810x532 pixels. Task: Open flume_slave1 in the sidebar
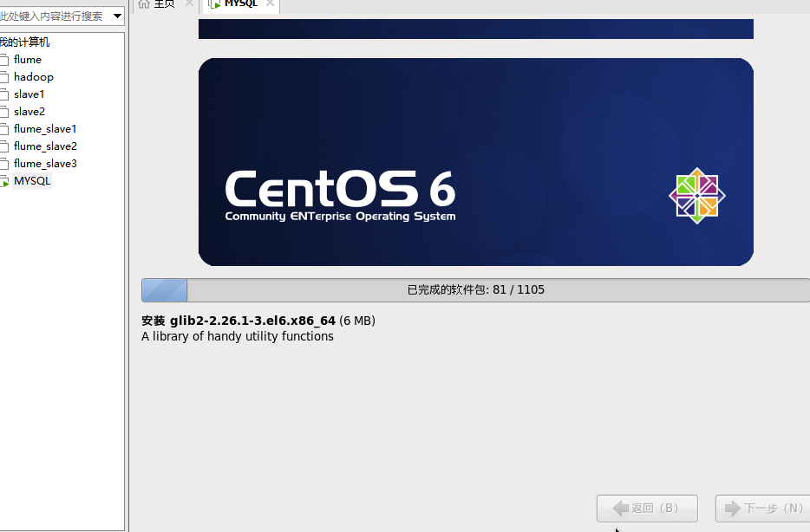[45, 129]
